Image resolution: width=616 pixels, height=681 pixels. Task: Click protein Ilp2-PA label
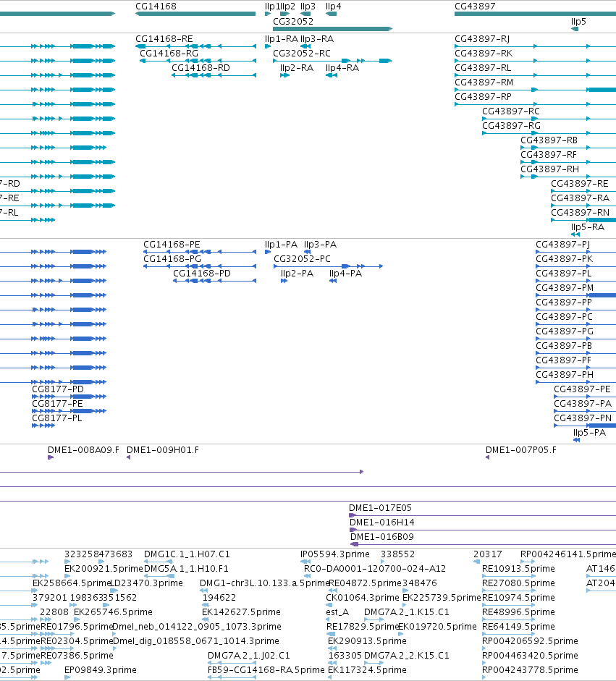coord(297,273)
